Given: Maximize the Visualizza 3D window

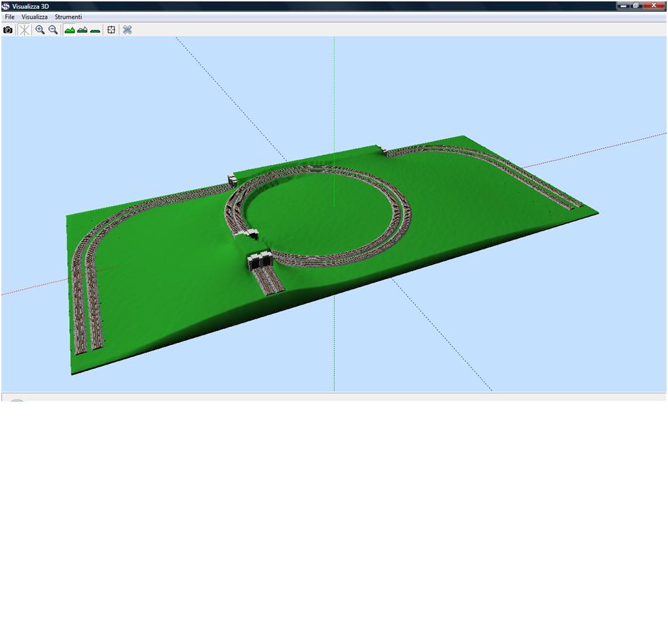Looking at the screenshot, I should (635, 6).
